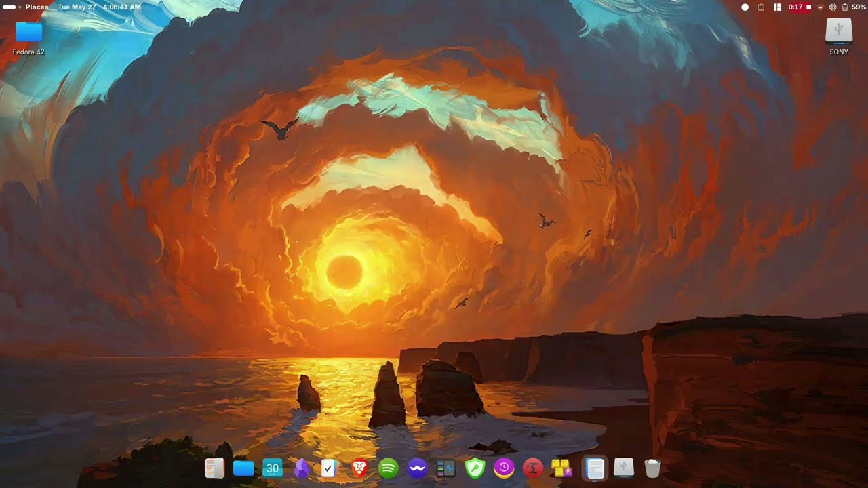Image resolution: width=868 pixels, height=488 pixels.
Task: Open the USB drive icon in dock
Action: pos(624,467)
